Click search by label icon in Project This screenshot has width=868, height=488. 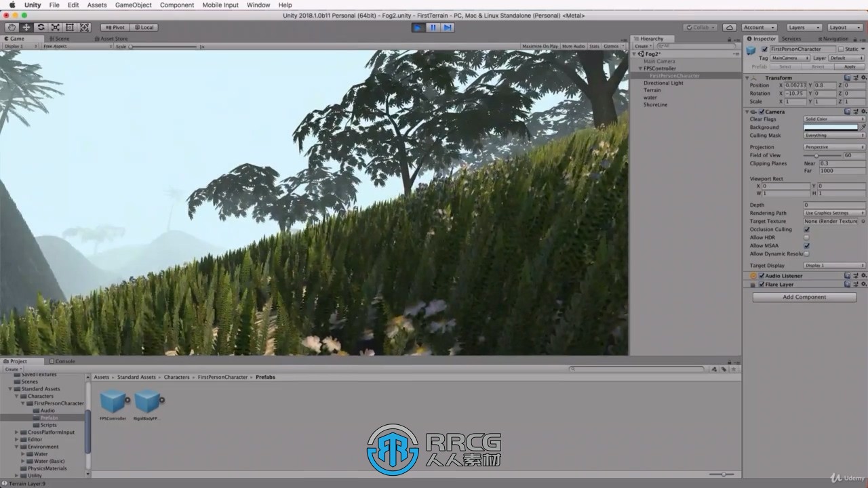click(x=724, y=369)
